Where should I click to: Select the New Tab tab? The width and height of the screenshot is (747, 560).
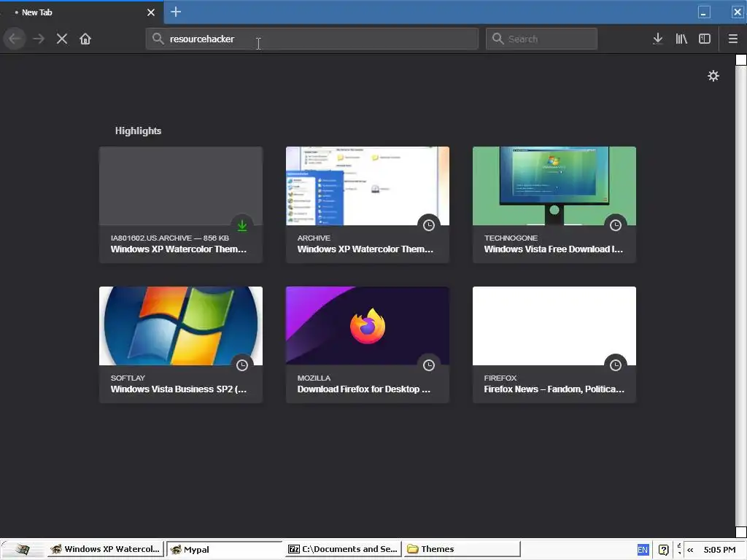pos(82,12)
